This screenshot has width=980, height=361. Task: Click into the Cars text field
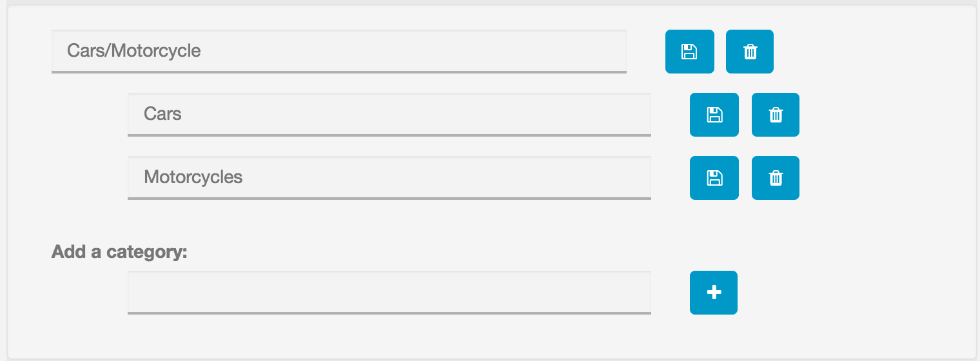click(389, 114)
